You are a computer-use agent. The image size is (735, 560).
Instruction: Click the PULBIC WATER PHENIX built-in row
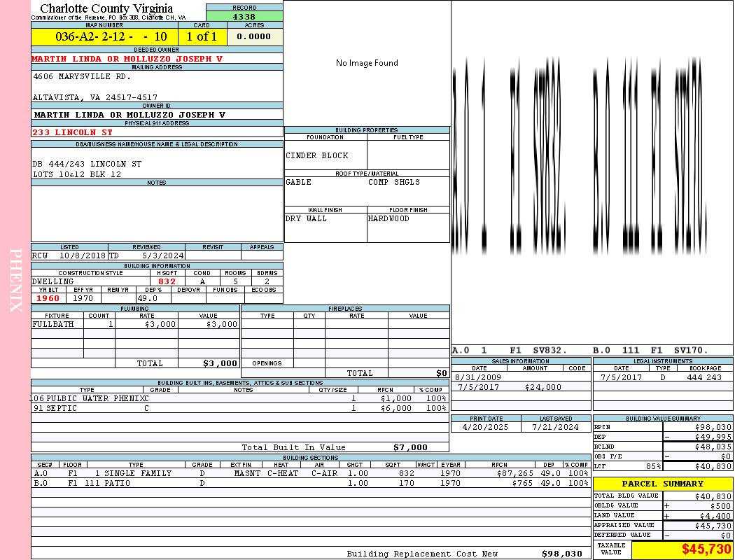240,398
